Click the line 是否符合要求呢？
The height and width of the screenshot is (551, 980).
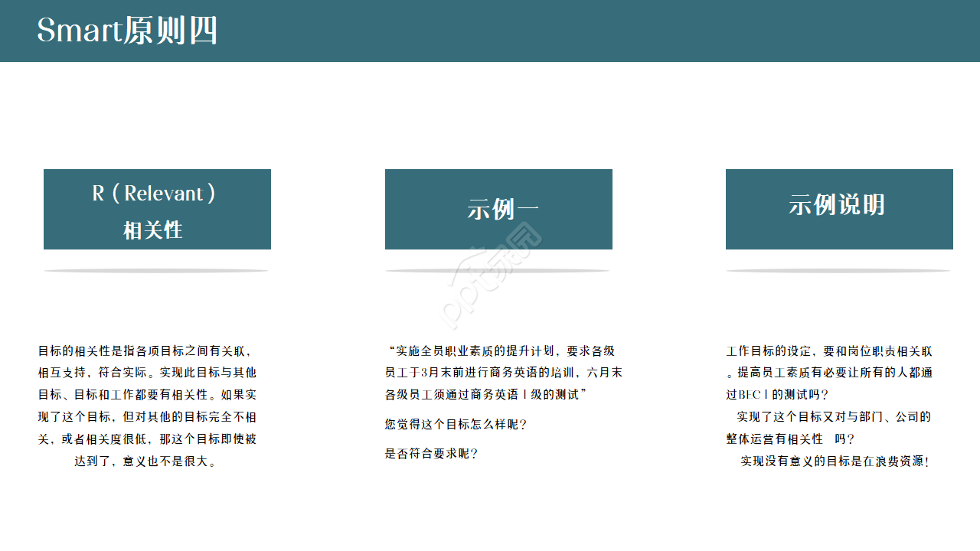coord(431,454)
